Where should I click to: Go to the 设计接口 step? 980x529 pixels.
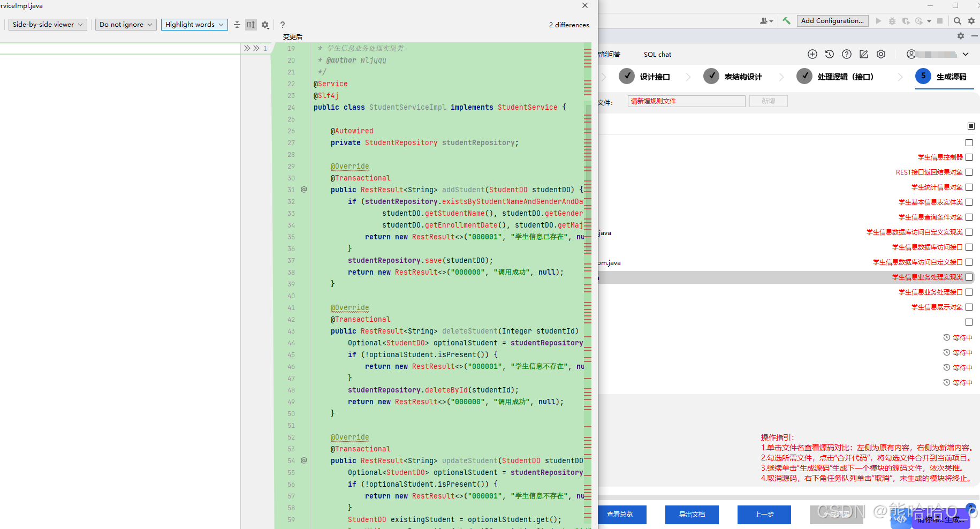tap(644, 77)
